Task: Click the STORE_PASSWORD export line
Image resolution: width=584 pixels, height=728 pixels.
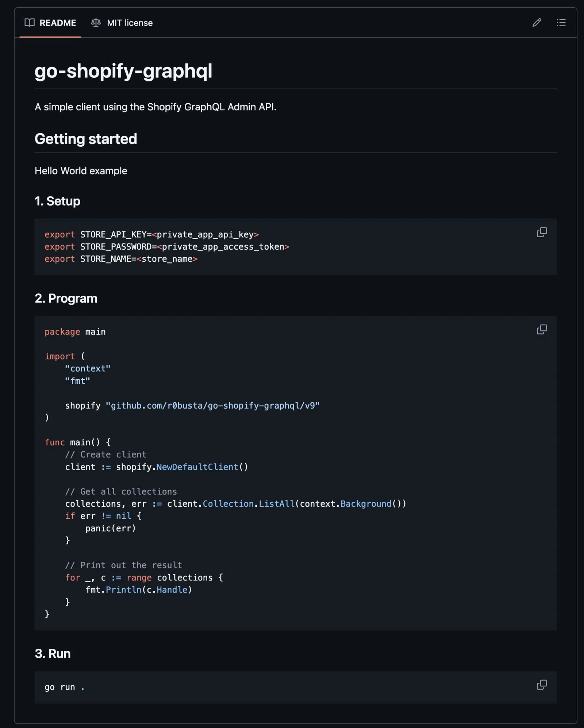Action: tap(167, 247)
